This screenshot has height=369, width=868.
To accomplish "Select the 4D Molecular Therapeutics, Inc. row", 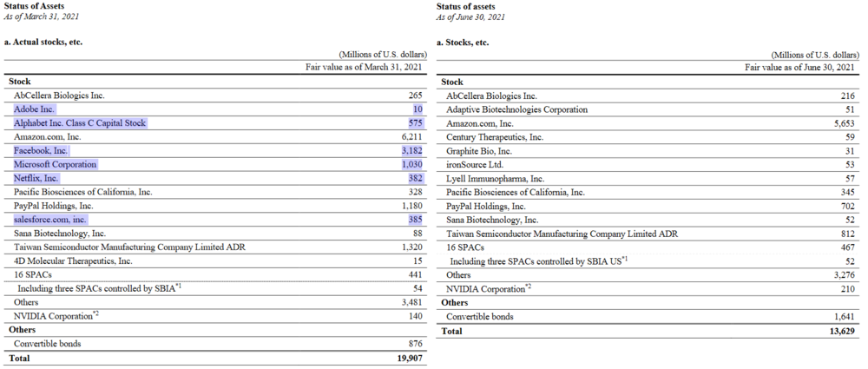I will tap(73, 260).
